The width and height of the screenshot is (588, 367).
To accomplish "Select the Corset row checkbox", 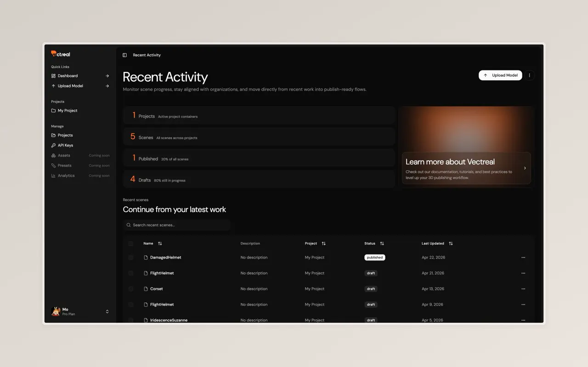I will pos(131,289).
